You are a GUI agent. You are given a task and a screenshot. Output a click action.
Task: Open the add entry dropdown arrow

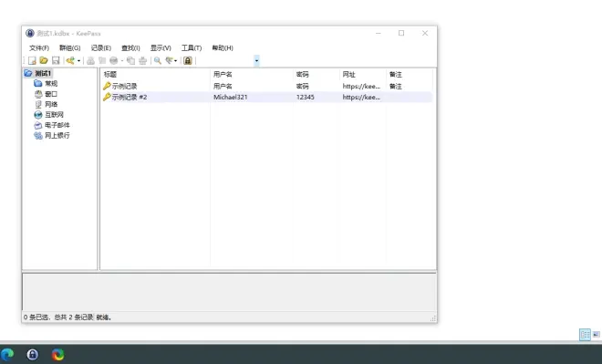point(78,60)
